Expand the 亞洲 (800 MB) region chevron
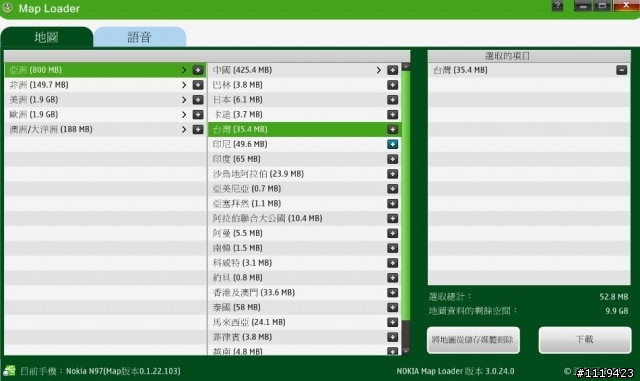The width and height of the screenshot is (640, 381). pos(184,70)
